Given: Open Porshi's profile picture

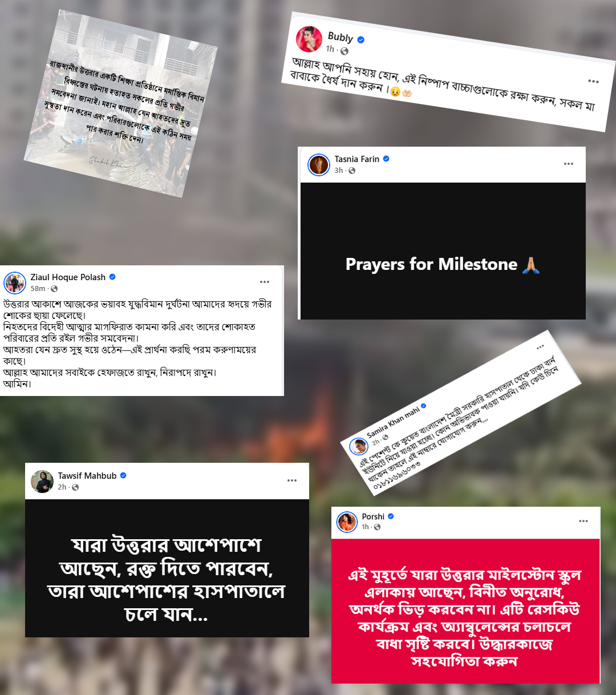Looking at the screenshot, I should pyautogui.click(x=347, y=522).
